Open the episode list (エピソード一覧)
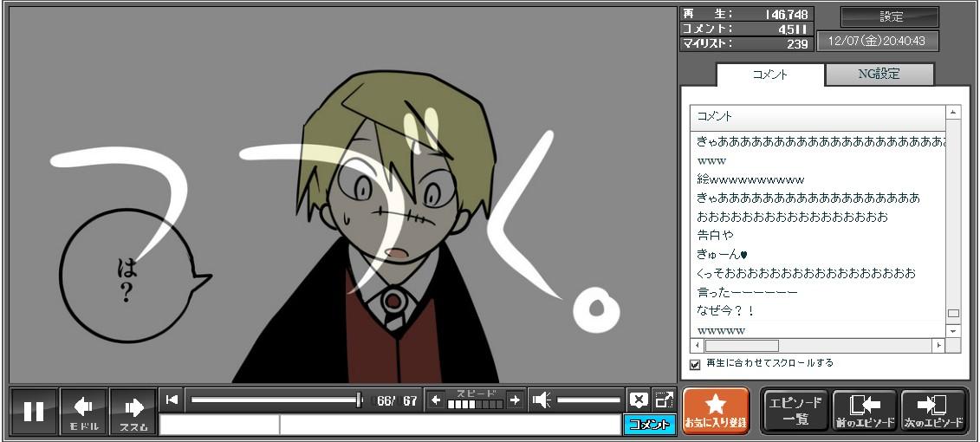980x442 pixels. tap(795, 411)
